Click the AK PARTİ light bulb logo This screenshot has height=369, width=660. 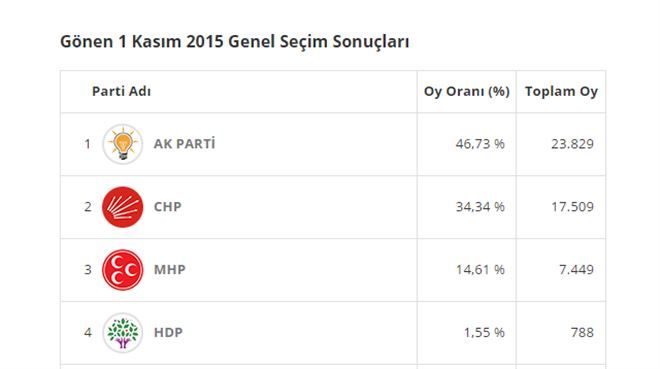coord(122,144)
